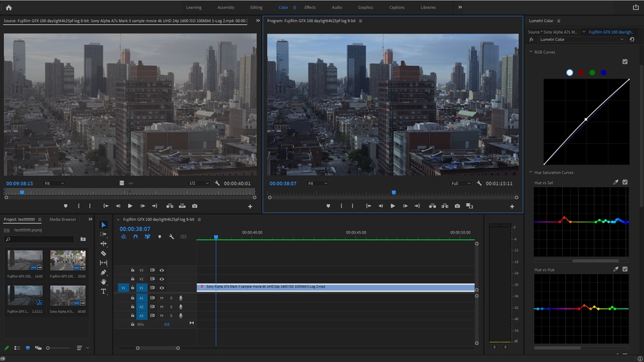Collapse the Hue Saturation Curves section
Image resolution: width=644 pixels, height=362 pixels.
point(530,173)
